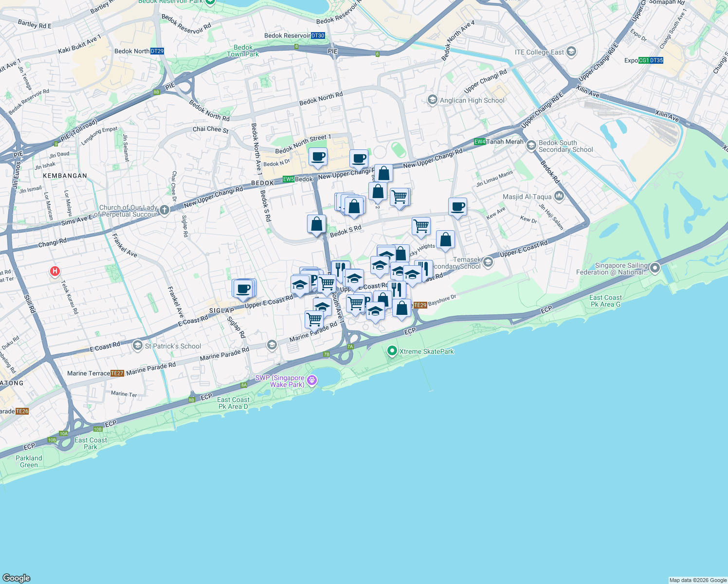Select the westernmost graduation cap marker
728x584 pixels.
pos(300,285)
